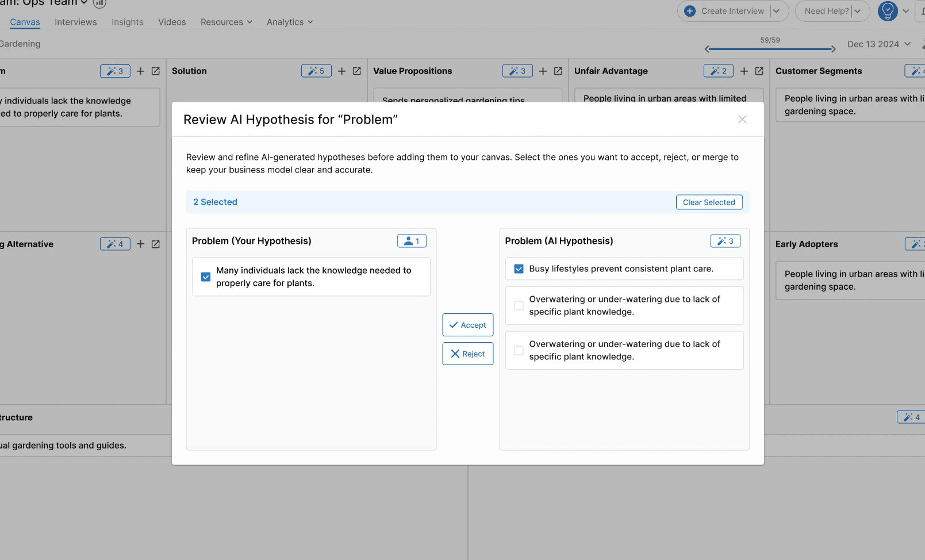Open the Need Help dropdown arrow
Viewport: 925px width, 560px height.
857,11
